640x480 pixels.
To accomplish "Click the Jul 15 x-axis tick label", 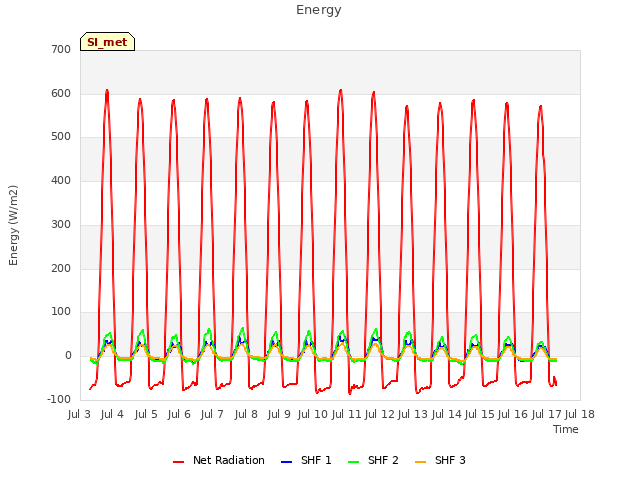I will (x=480, y=414).
